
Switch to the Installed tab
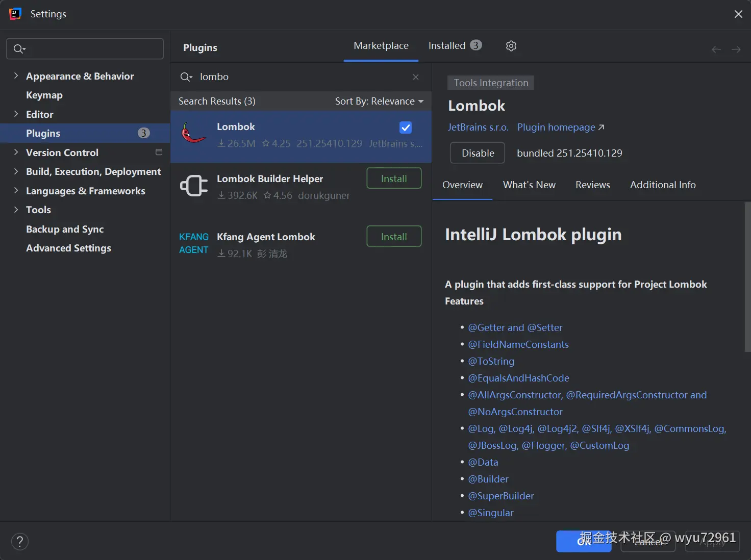(455, 46)
